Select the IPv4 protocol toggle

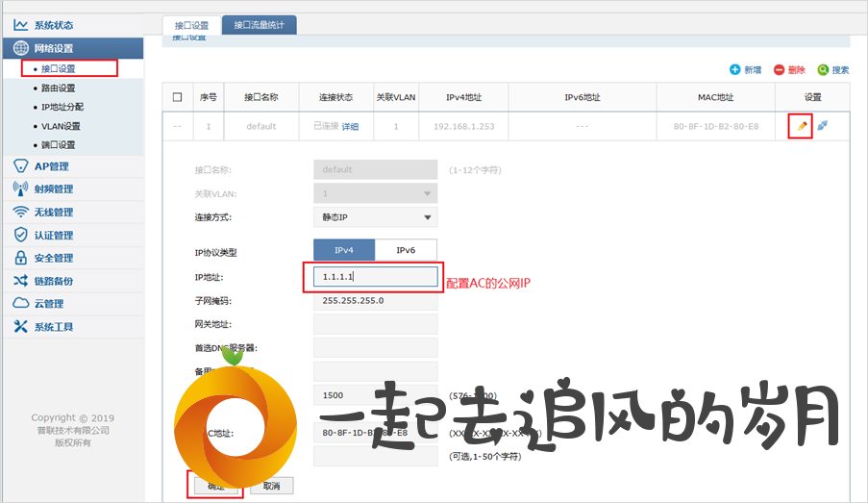point(344,250)
